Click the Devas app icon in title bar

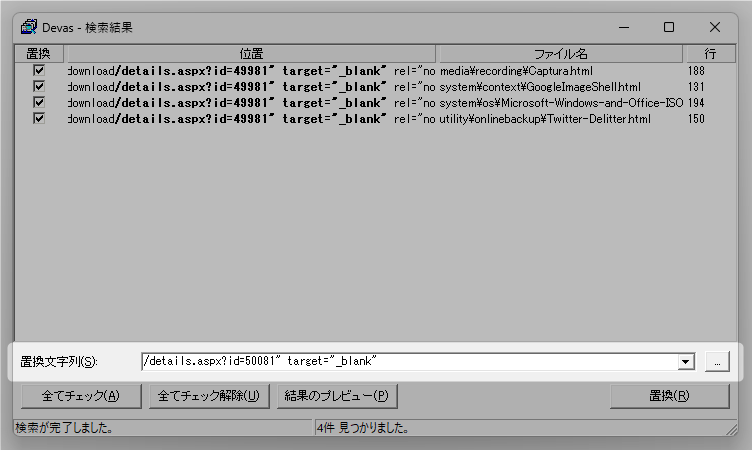coord(29,27)
